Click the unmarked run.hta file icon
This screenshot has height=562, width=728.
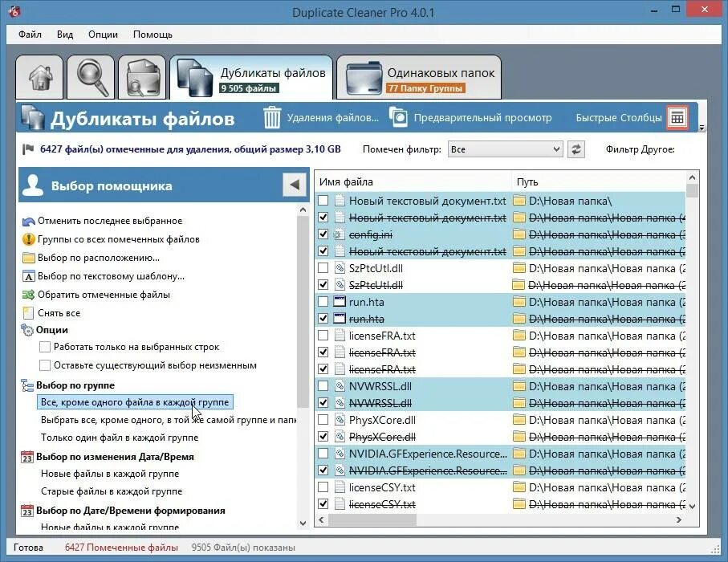click(340, 303)
